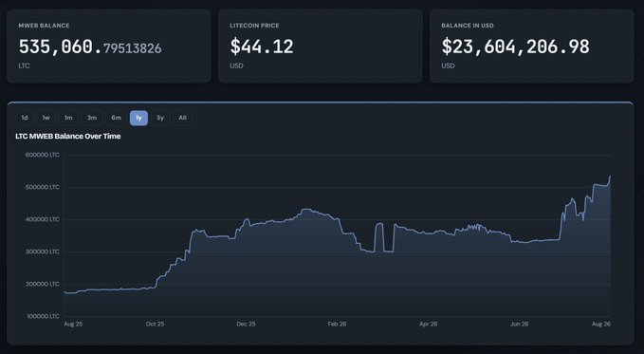644x354 pixels.
Task: Click the 535,060.79513826 balance value
Action: click(x=90, y=47)
